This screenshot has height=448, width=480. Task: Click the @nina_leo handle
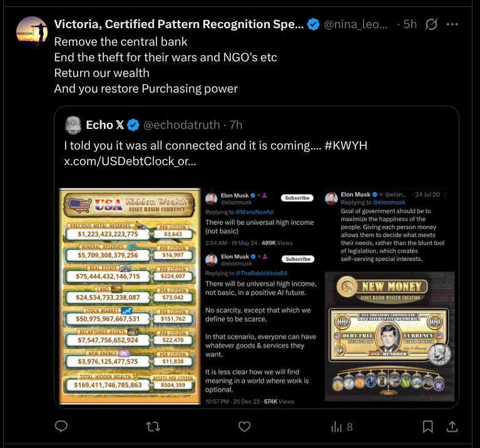pos(355,24)
